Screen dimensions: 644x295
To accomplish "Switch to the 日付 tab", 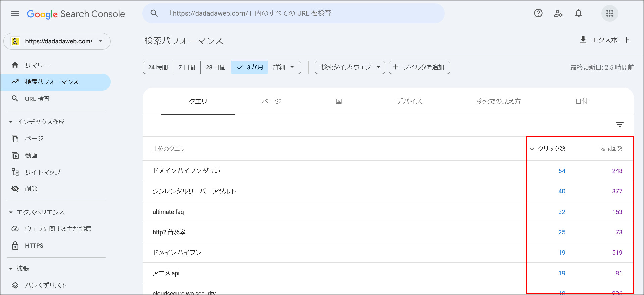I will coord(582,101).
